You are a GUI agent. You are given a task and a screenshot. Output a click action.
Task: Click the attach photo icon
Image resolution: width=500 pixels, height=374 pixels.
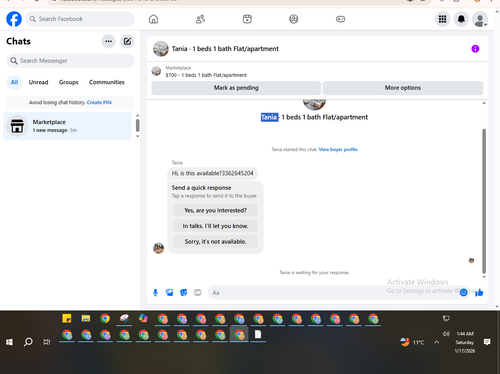coord(170,293)
